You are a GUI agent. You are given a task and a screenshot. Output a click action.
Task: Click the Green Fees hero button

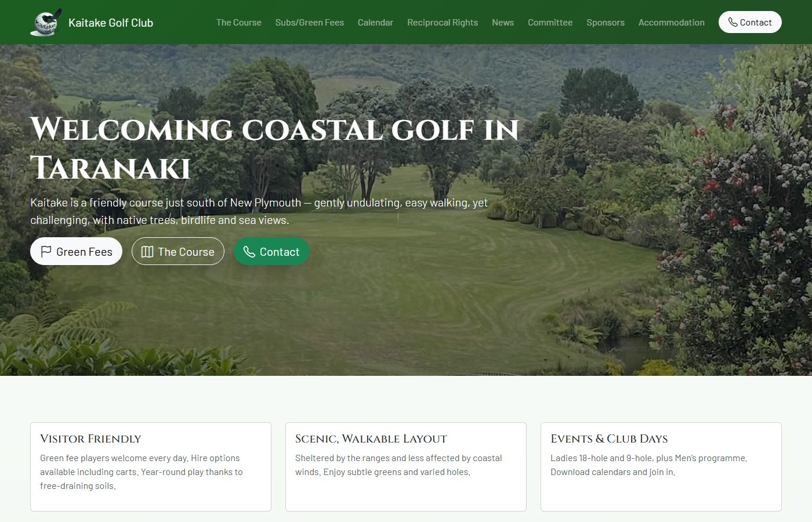pos(76,251)
